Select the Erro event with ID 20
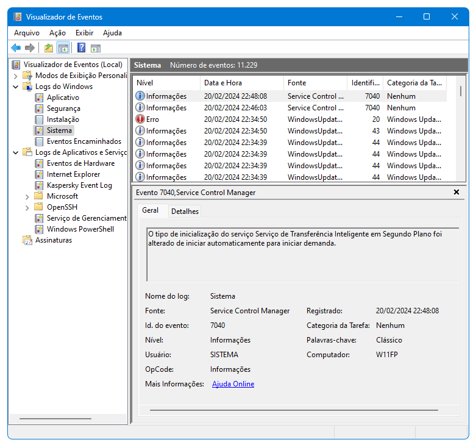This screenshot has width=476, height=448. tap(290, 119)
